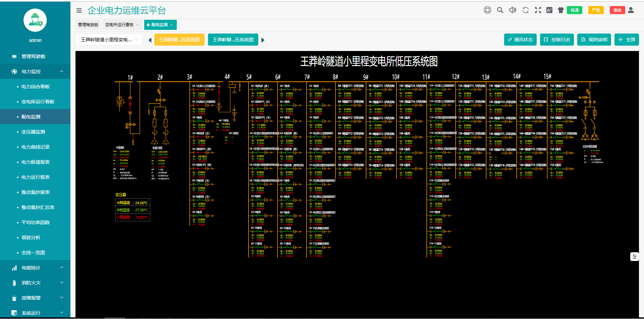The height and width of the screenshot is (319, 644).
Task: Open the 王莽岭隧道小里程变电 station dropdown
Action: pyautogui.click(x=109, y=40)
